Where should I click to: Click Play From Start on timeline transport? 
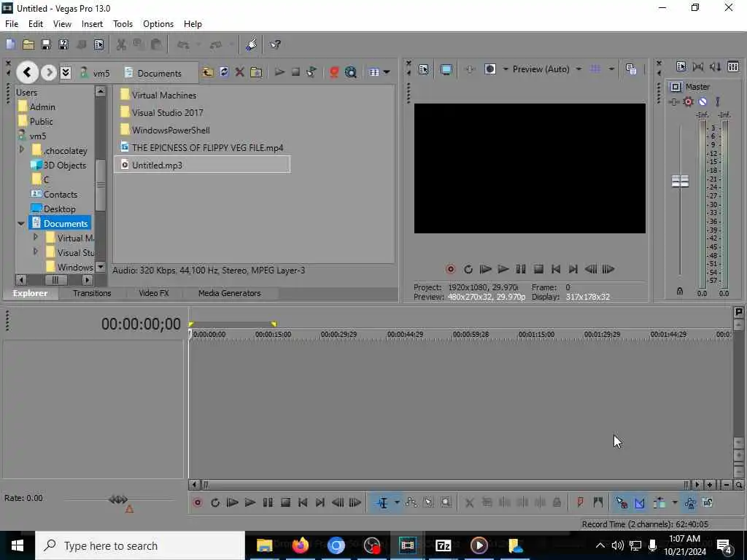click(x=233, y=502)
